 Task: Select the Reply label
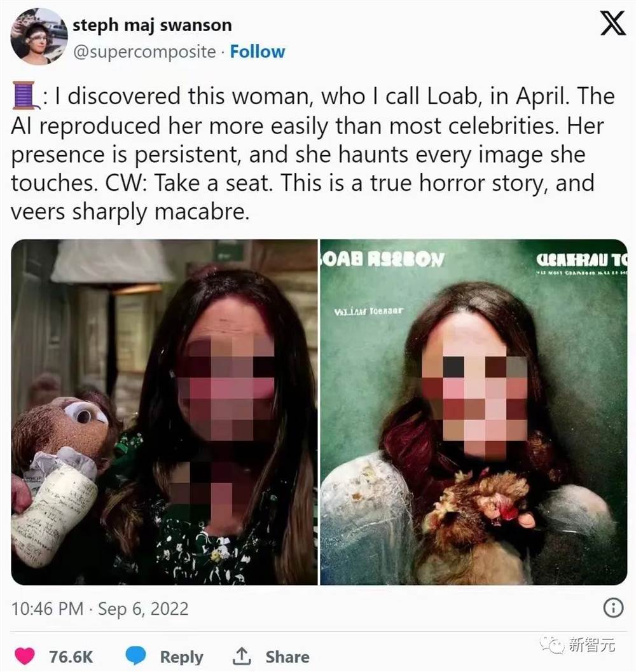pyautogui.click(x=181, y=657)
